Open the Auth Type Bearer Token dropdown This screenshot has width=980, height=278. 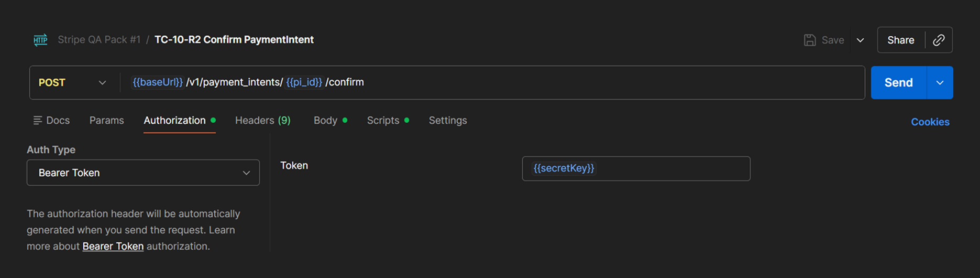click(x=143, y=173)
